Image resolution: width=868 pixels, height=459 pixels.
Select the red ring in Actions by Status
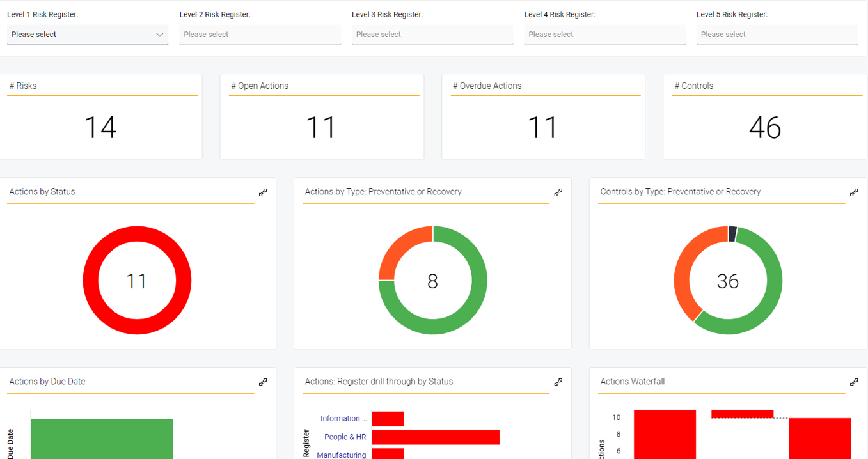tap(137, 232)
